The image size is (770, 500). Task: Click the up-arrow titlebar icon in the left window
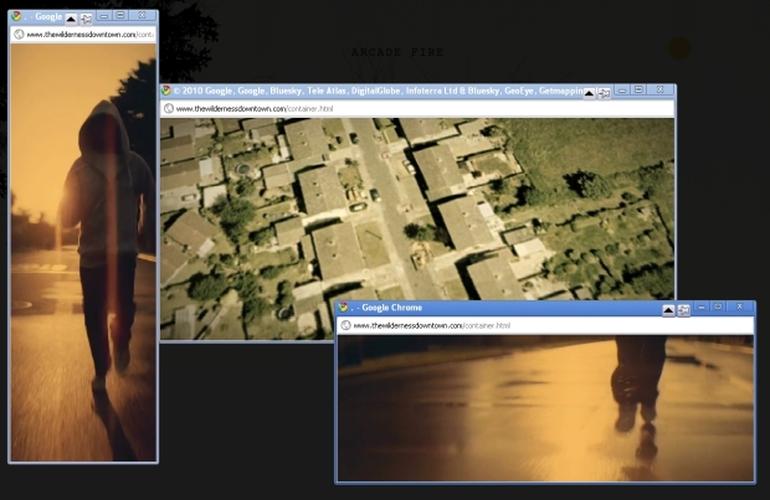pos(71,18)
